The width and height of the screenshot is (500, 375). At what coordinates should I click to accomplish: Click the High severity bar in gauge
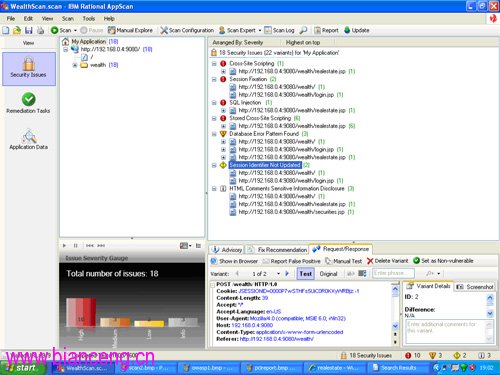(x=81, y=312)
